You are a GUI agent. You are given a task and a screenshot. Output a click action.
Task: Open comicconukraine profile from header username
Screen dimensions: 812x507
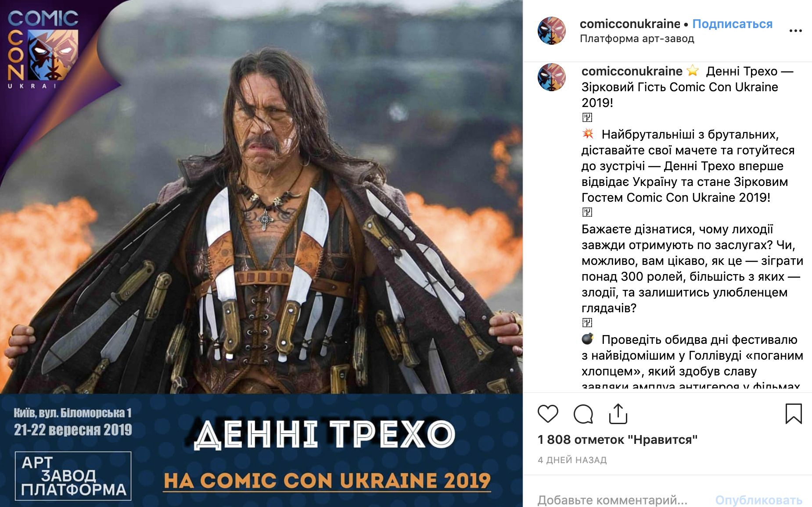(x=630, y=24)
